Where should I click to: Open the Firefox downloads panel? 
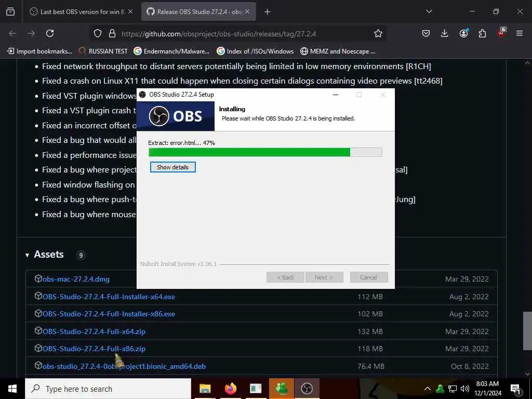click(445, 33)
